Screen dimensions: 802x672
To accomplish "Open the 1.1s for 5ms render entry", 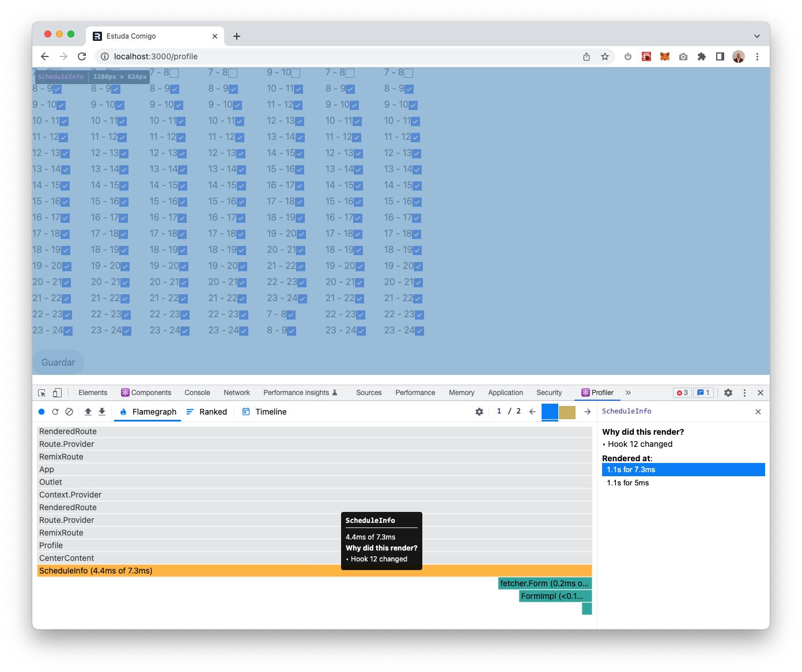I will [x=627, y=483].
